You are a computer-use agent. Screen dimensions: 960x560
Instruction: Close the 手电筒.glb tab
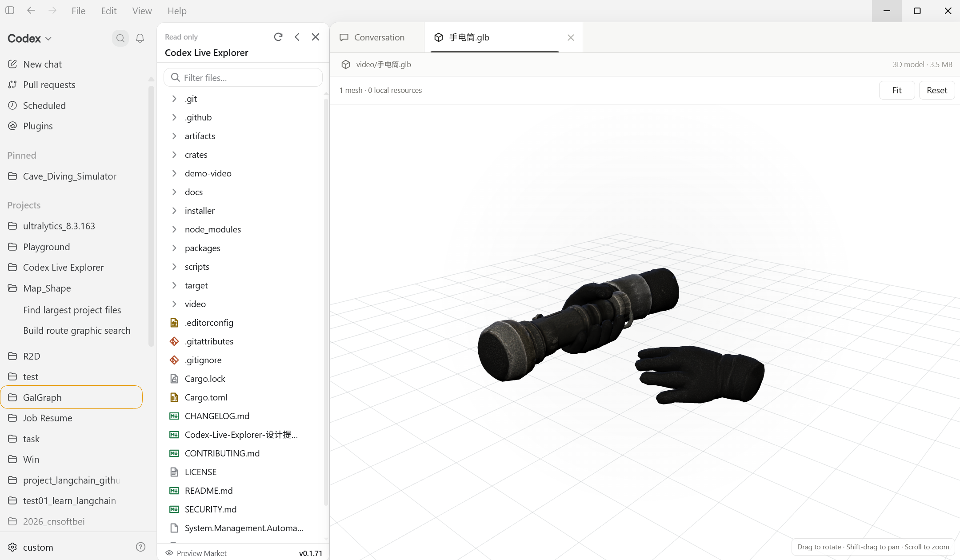point(571,38)
